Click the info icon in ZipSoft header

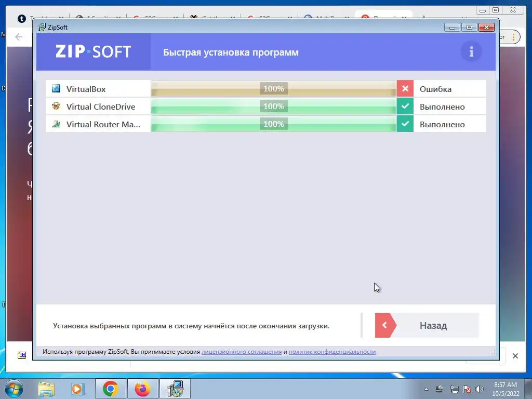471,52
